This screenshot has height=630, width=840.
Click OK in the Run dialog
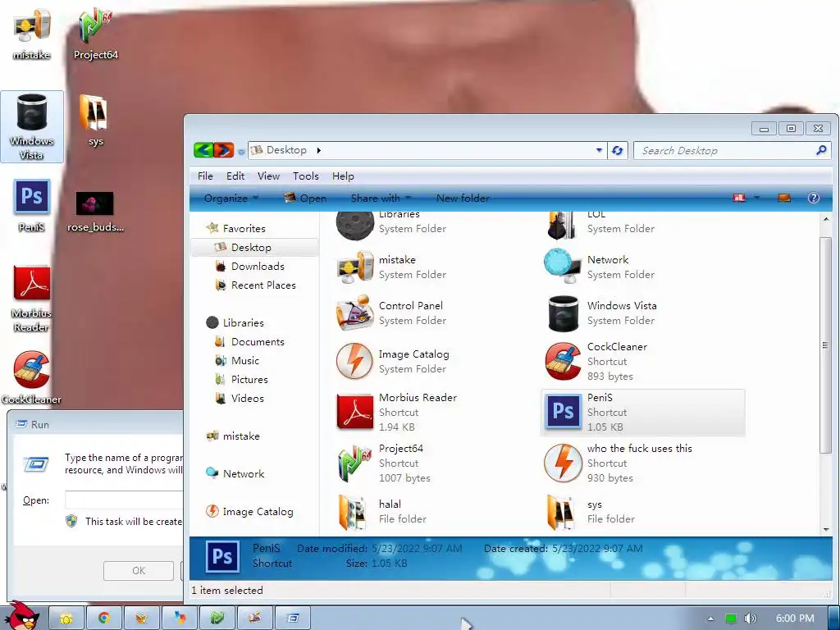click(138, 571)
